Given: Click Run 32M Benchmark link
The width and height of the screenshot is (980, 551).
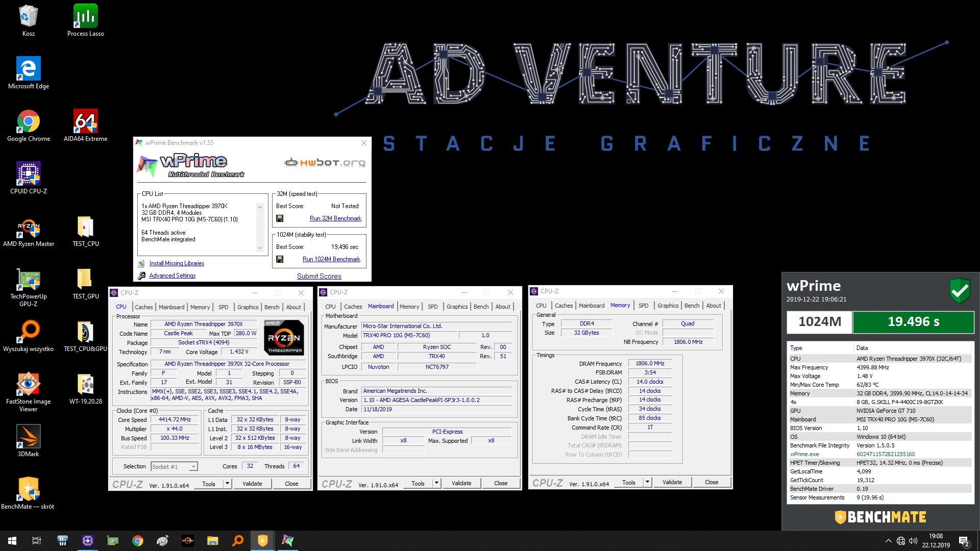Looking at the screenshot, I should pyautogui.click(x=335, y=218).
